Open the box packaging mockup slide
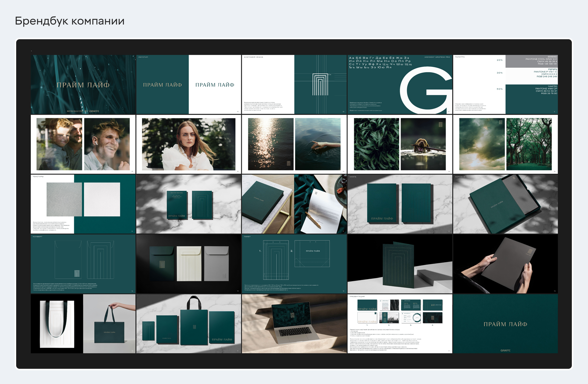Screen dimensions: 588x384 click(505, 204)
